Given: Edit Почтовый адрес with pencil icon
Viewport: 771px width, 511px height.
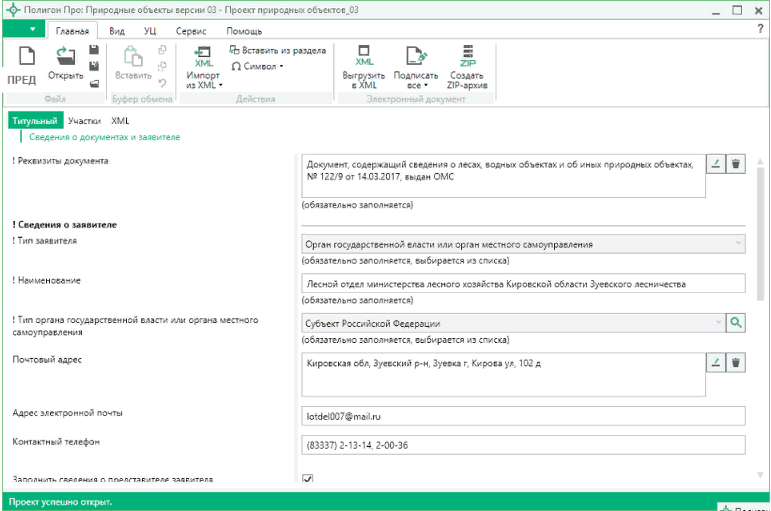Looking at the screenshot, I should point(715,363).
